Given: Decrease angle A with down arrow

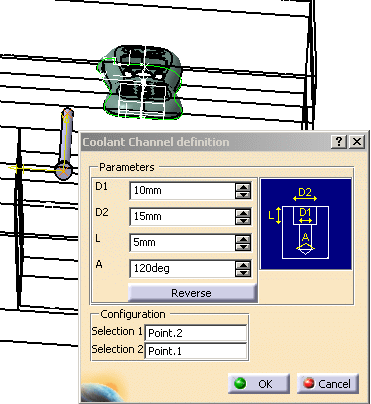Looking at the screenshot, I should 243,273.
